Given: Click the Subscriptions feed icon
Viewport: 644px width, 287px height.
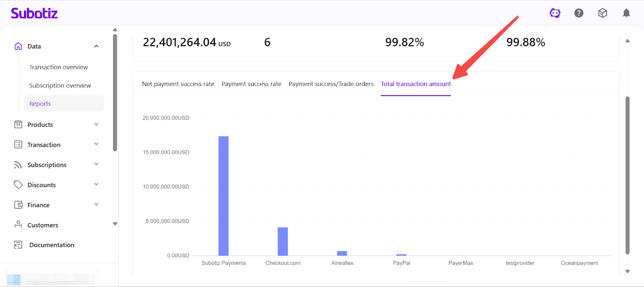Looking at the screenshot, I should (x=18, y=165).
